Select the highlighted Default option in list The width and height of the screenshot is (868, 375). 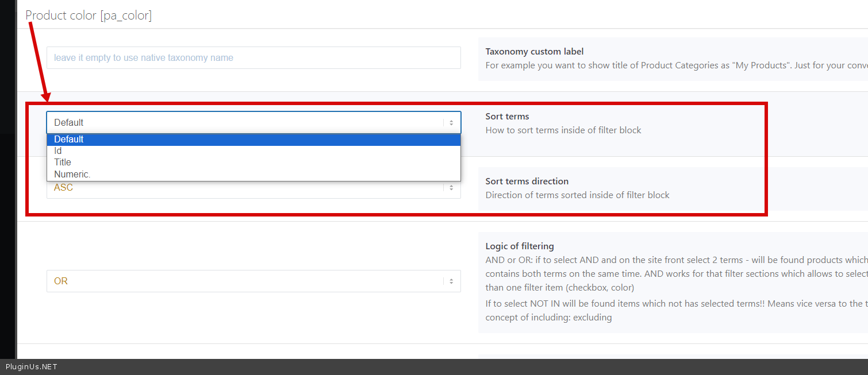click(254, 140)
